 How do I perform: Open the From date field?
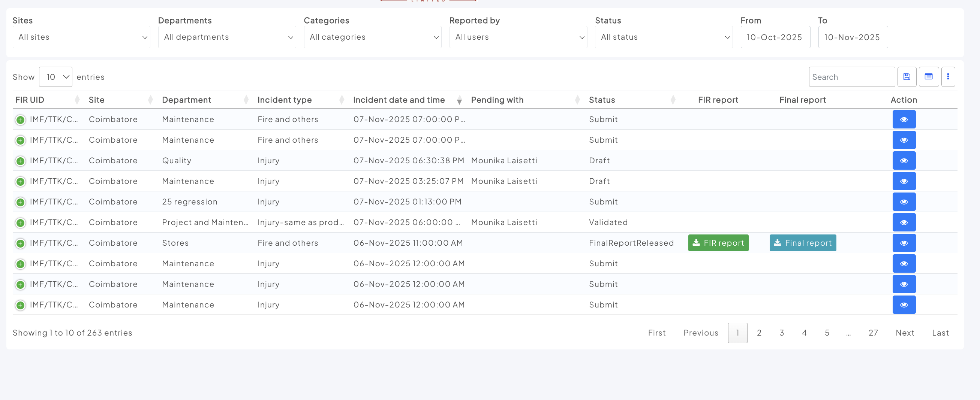tap(775, 37)
